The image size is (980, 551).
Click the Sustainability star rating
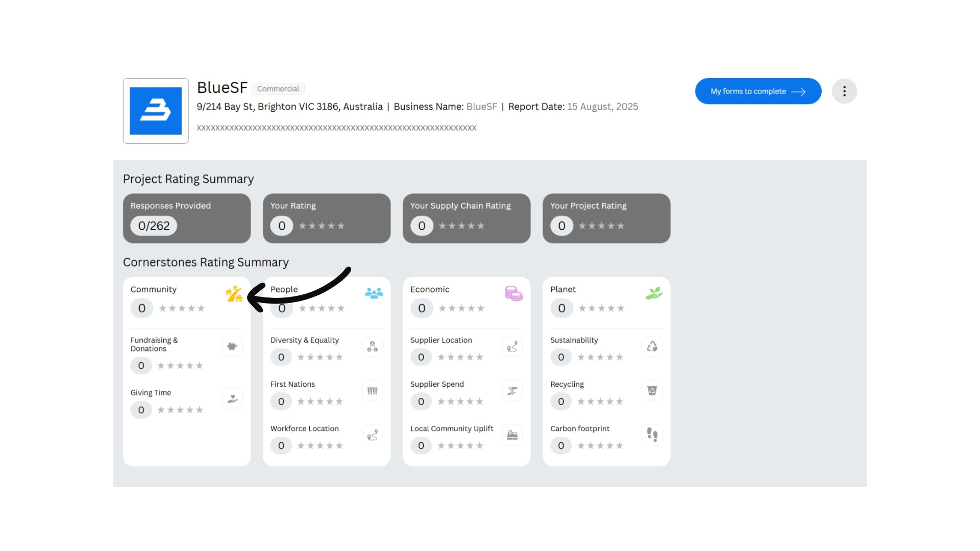coord(600,357)
